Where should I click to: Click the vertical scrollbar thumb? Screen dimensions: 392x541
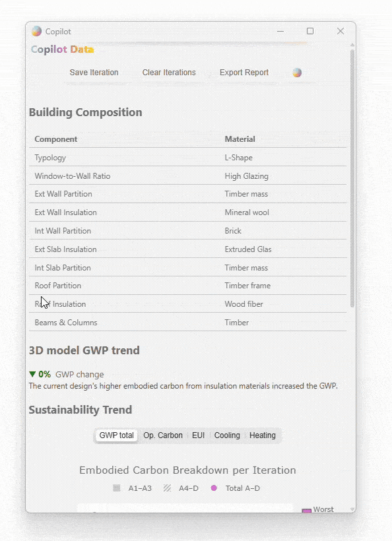pyautogui.click(x=352, y=178)
